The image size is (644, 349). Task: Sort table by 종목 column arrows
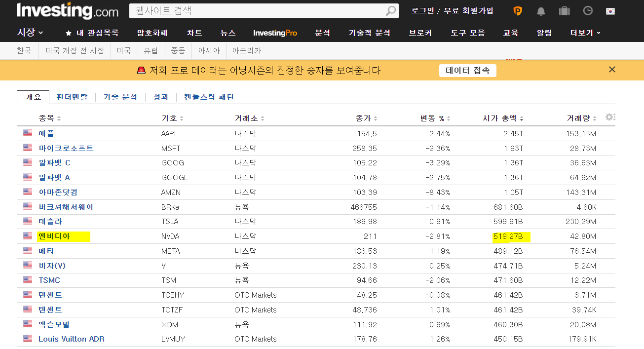[59, 118]
